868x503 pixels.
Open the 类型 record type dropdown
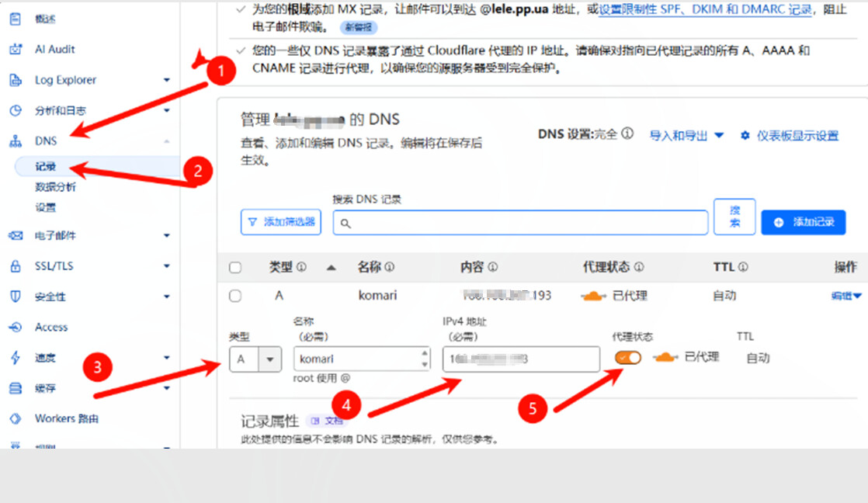click(255, 359)
